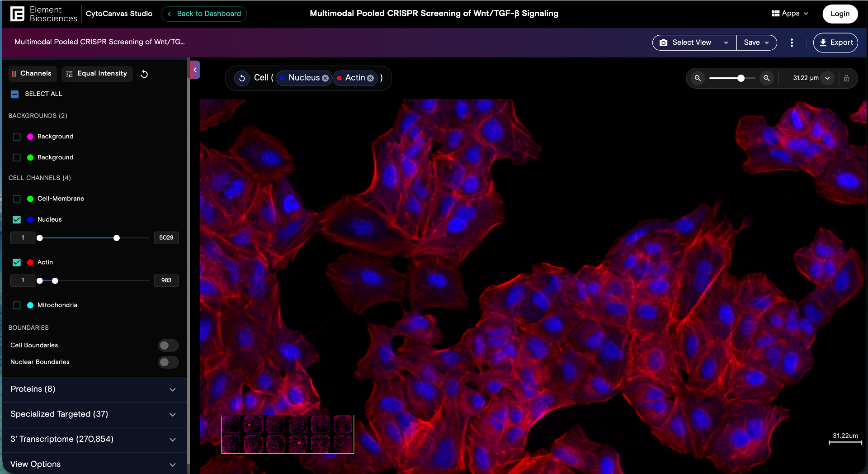Image resolution: width=868 pixels, height=474 pixels.
Task: Click the magenta Background color dot
Action: pyautogui.click(x=30, y=137)
